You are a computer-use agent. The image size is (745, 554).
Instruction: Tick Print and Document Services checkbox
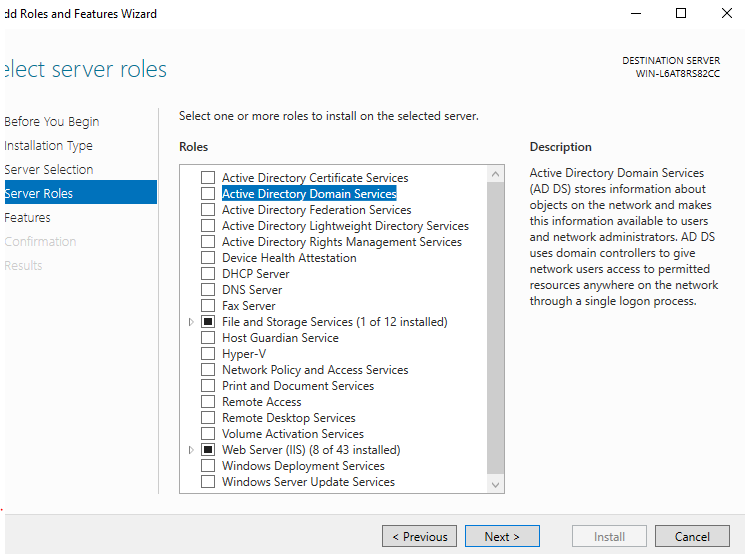(x=208, y=385)
